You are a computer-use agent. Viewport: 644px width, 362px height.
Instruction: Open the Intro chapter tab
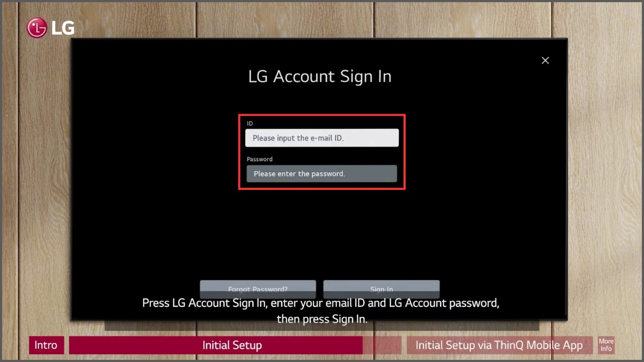(x=46, y=345)
